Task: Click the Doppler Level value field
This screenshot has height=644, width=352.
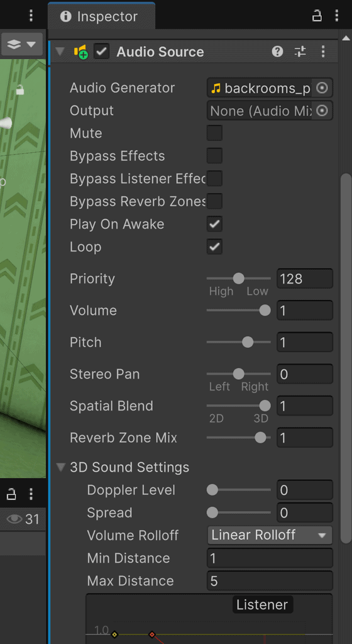Action: tap(305, 489)
